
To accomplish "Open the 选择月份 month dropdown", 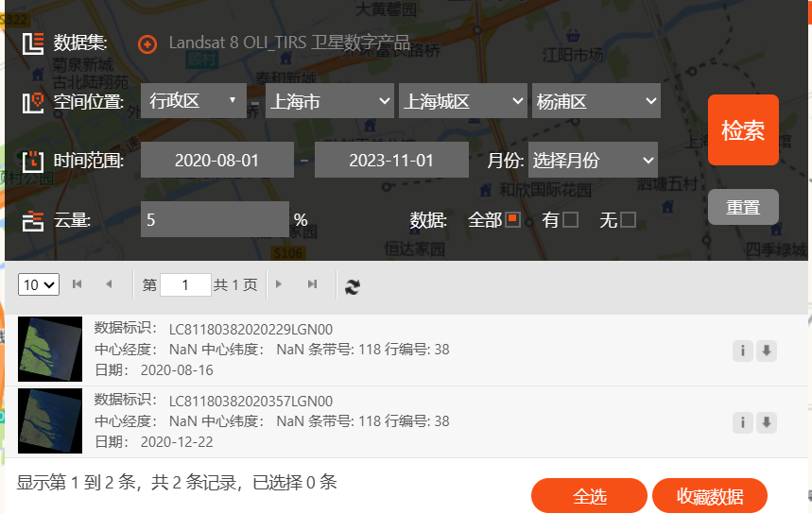I will tap(593, 160).
